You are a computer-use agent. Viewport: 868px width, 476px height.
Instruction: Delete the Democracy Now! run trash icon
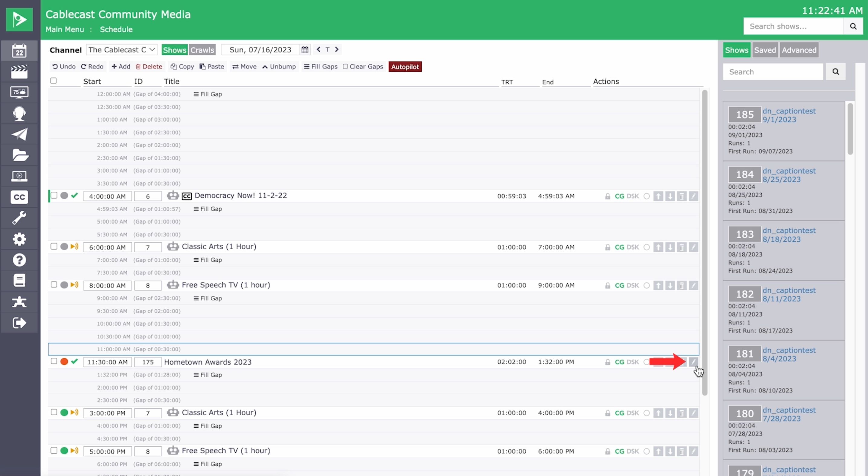pos(681,196)
